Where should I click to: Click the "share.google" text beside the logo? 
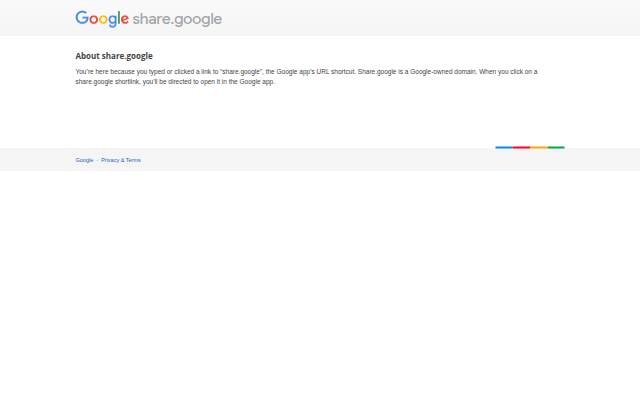(178, 19)
